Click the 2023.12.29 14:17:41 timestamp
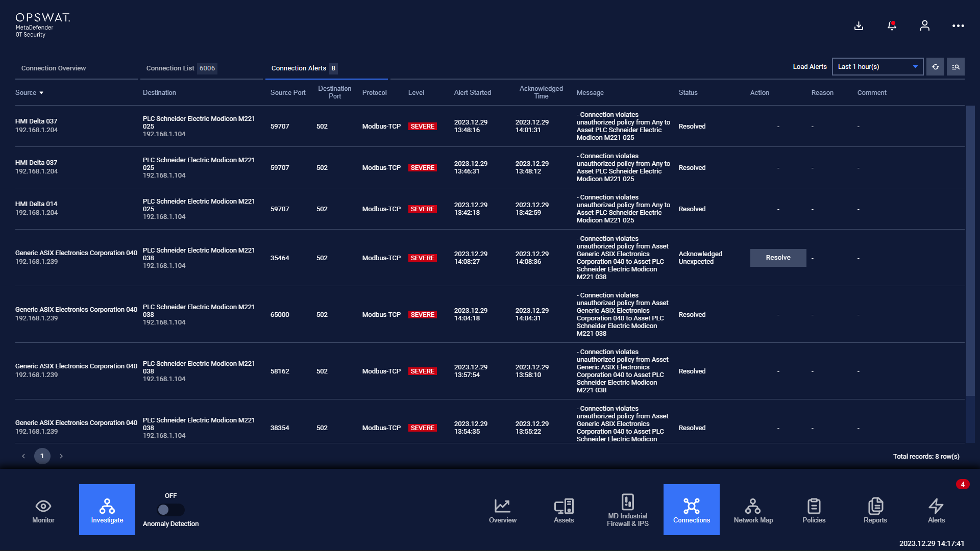 click(x=932, y=543)
